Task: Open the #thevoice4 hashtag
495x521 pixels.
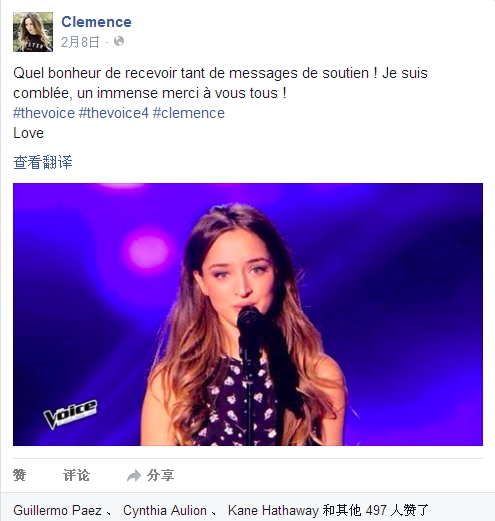Action: (x=114, y=113)
